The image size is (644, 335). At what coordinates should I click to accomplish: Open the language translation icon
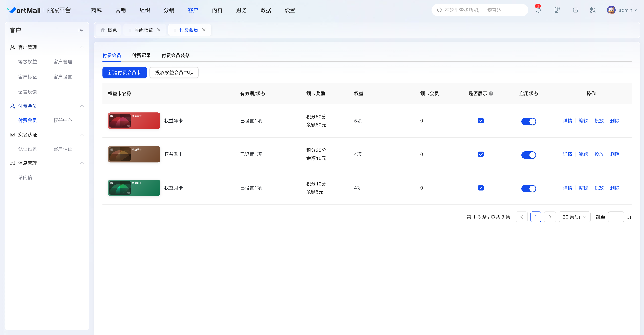[x=592, y=10]
